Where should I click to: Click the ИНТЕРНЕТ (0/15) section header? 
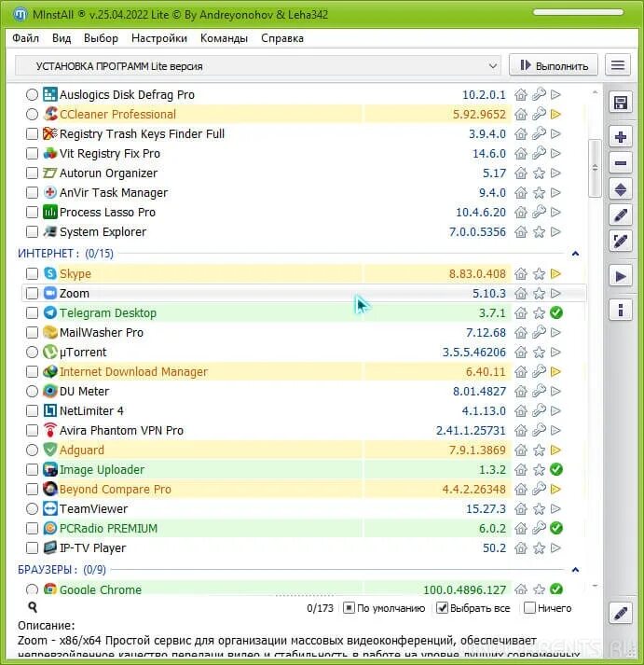(x=65, y=254)
